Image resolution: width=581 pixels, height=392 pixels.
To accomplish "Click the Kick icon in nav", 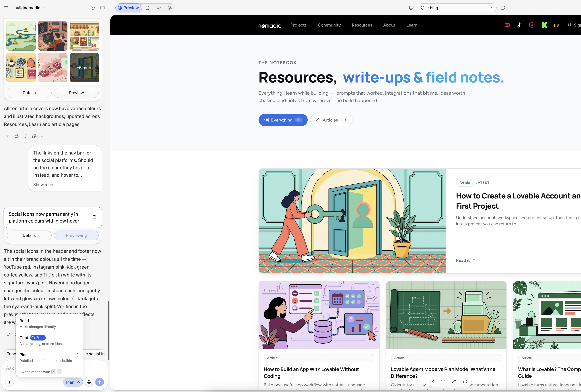I will tap(544, 25).
